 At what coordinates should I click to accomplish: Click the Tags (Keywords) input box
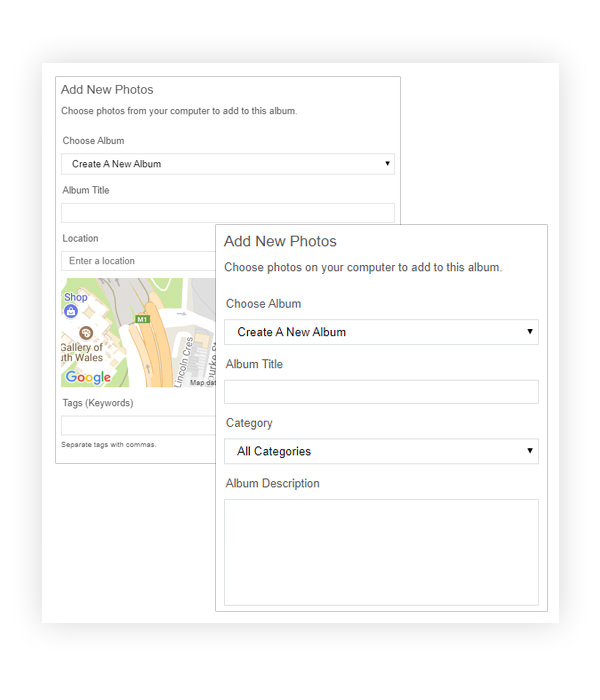point(139,425)
